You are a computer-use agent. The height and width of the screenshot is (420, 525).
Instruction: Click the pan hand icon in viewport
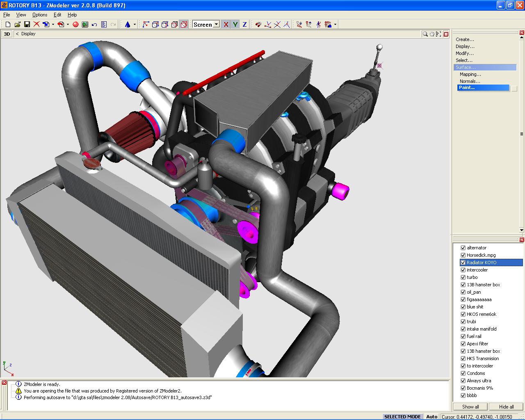[432, 34]
